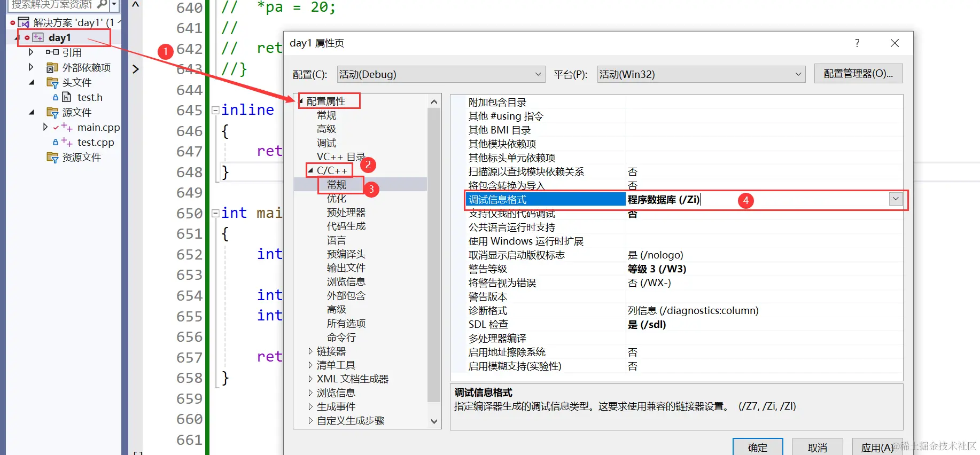
Task: Select the solution 'day1' root node
Action: (73, 22)
